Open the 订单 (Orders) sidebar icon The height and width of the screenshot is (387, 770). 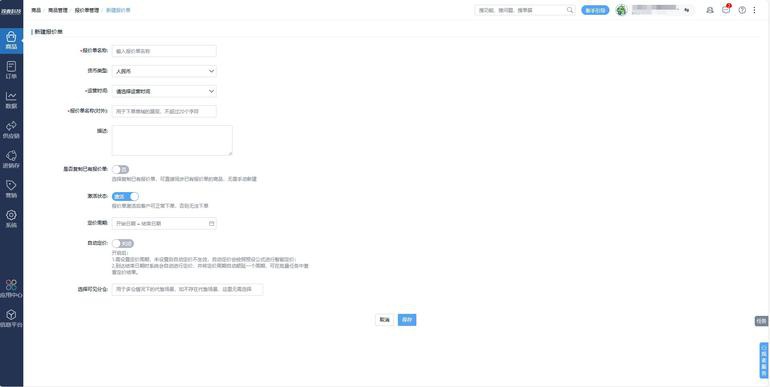point(11,69)
